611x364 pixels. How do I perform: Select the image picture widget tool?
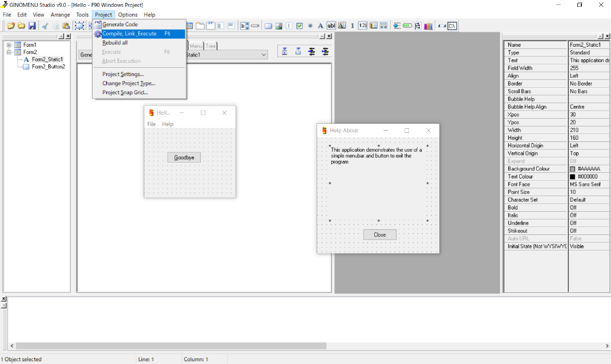click(278, 26)
